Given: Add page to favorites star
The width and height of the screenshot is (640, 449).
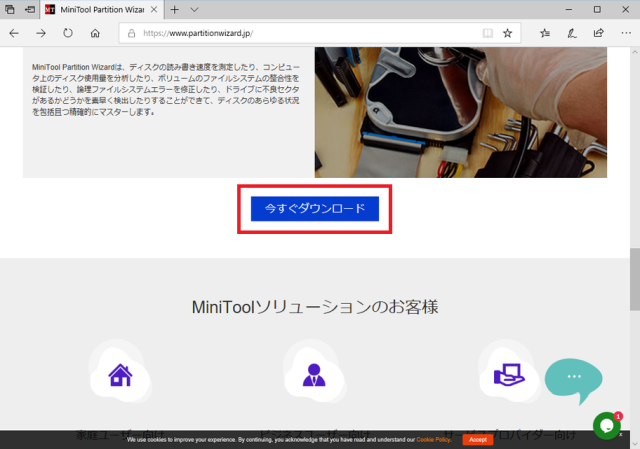Looking at the screenshot, I should click(x=507, y=33).
